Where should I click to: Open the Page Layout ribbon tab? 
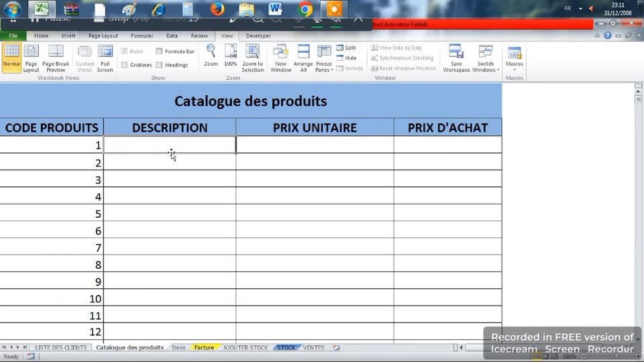103,36
